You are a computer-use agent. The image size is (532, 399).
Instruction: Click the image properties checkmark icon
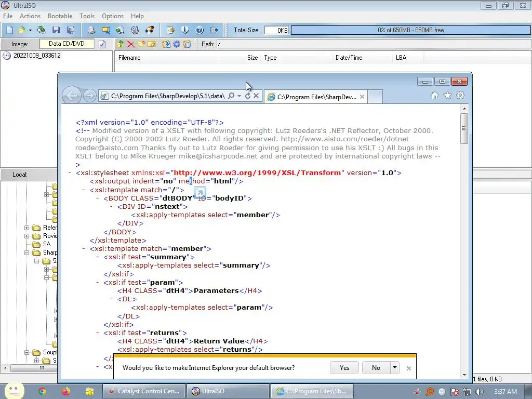[x=102, y=44]
